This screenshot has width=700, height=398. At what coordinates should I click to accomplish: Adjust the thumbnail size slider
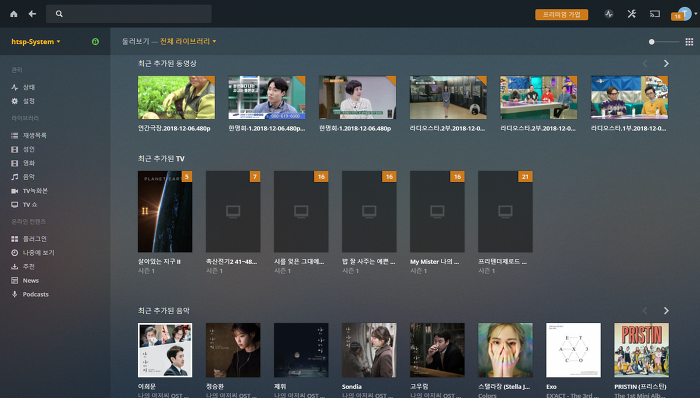point(664,41)
